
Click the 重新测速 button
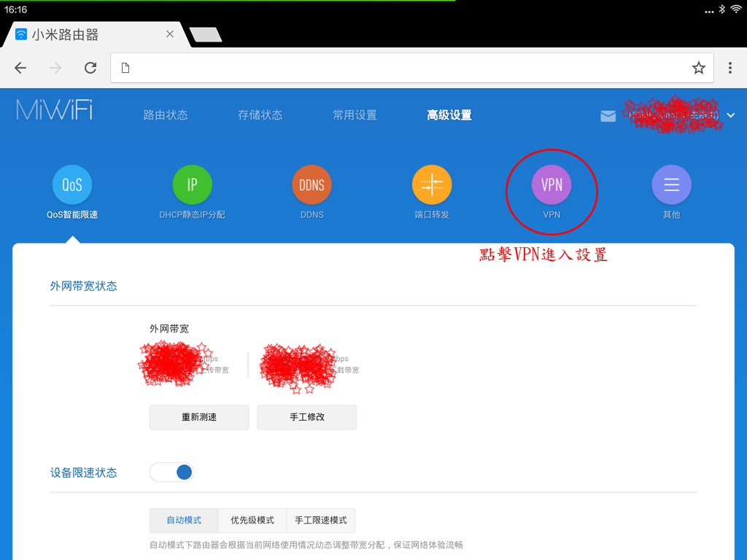[x=199, y=417]
